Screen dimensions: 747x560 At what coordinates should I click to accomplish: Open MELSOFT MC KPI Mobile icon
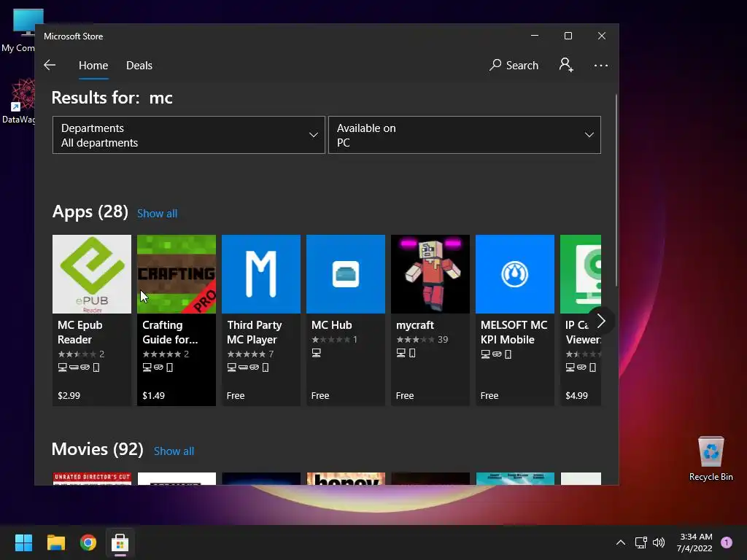(x=515, y=274)
